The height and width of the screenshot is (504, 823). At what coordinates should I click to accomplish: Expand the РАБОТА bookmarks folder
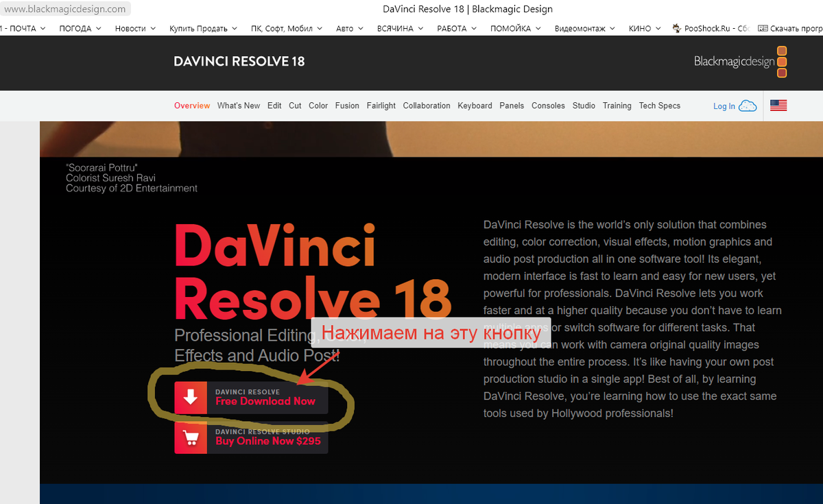(x=457, y=28)
